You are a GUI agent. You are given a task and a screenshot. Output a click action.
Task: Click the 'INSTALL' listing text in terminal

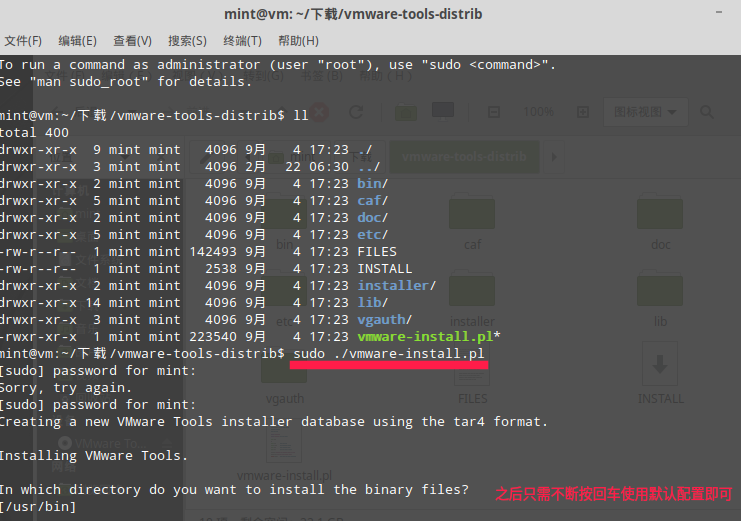(x=385, y=269)
